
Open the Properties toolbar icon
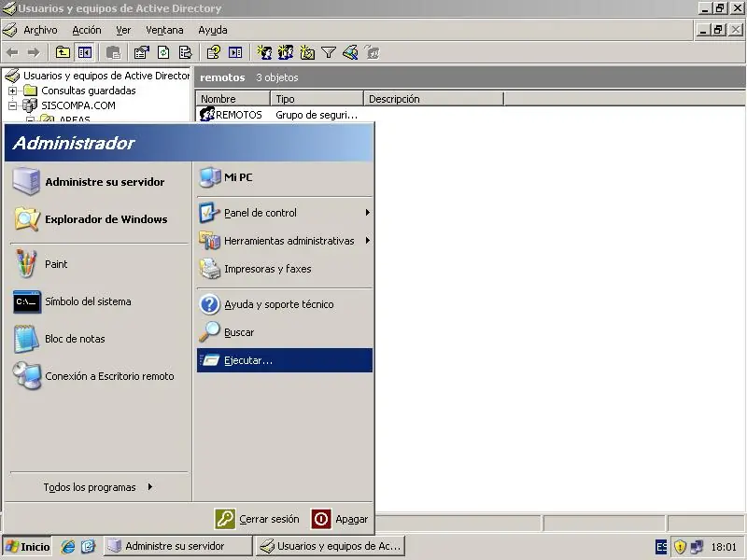142,52
